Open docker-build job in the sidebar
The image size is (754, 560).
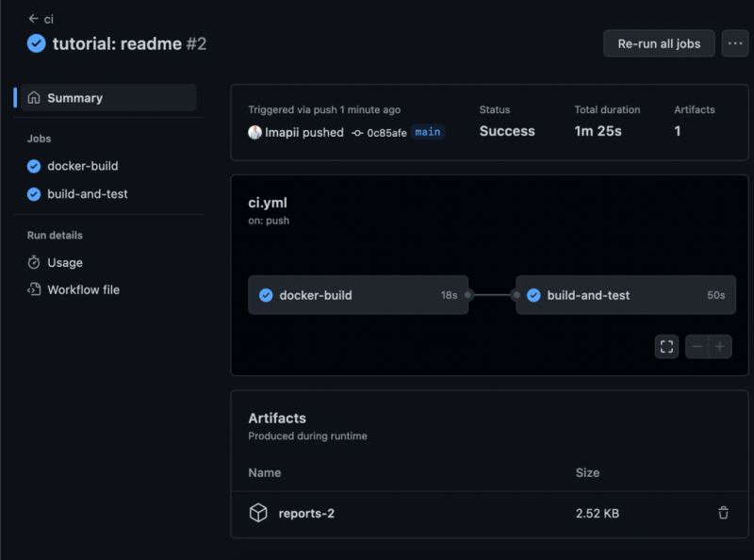(x=82, y=166)
